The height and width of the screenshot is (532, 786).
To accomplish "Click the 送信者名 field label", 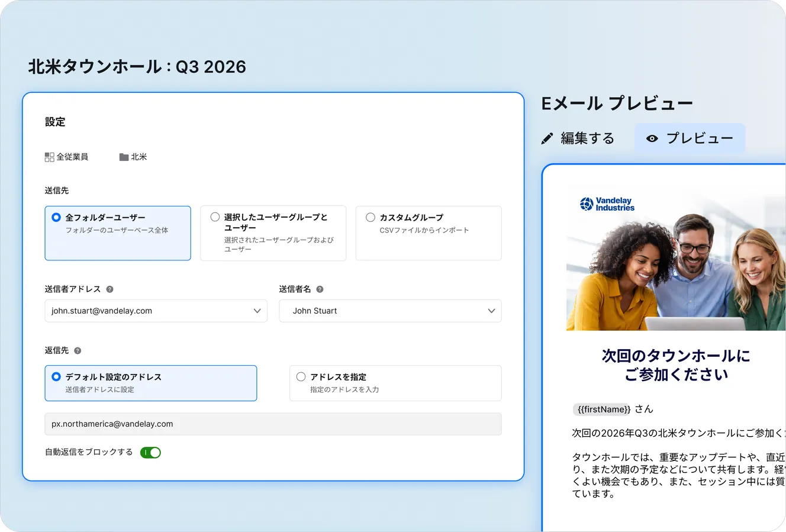I will pyautogui.click(x=295, y=289).
